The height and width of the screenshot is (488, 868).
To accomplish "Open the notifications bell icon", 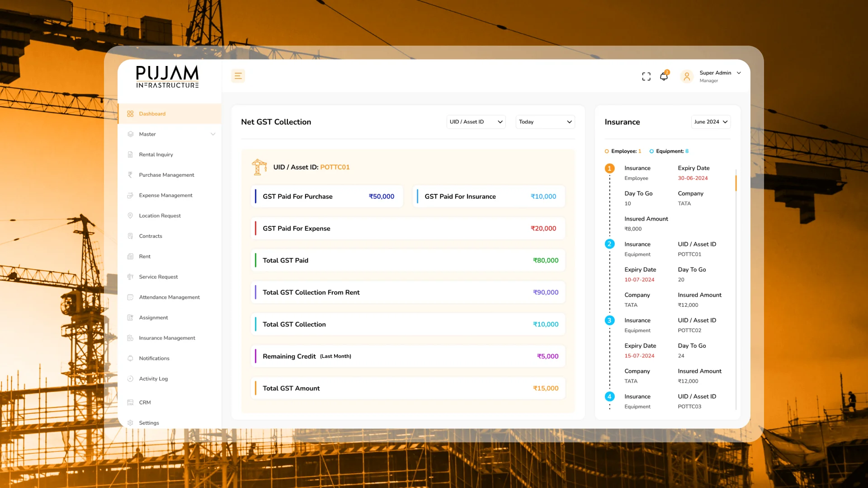I will [x=664, y=76].
